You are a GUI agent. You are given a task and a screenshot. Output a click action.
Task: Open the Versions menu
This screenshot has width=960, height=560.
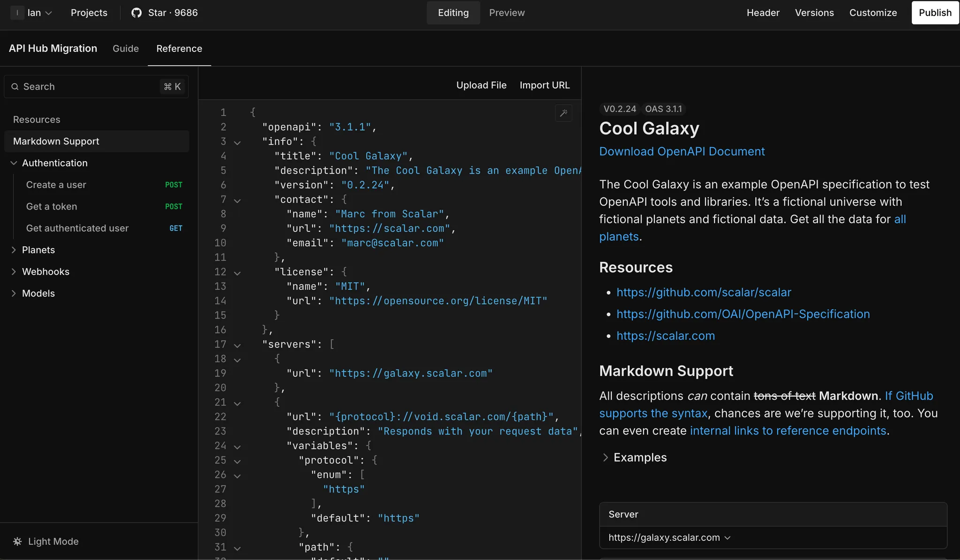[814, 13]
